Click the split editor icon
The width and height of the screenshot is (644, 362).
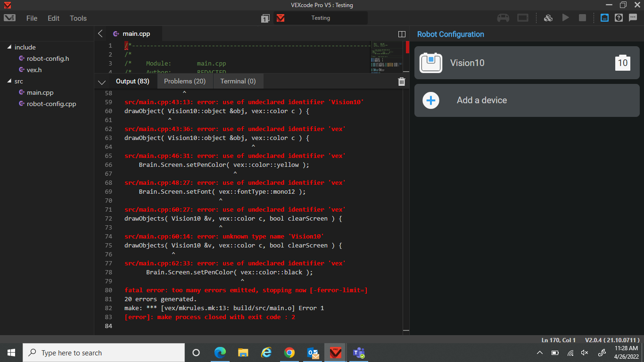coord(402,34)
